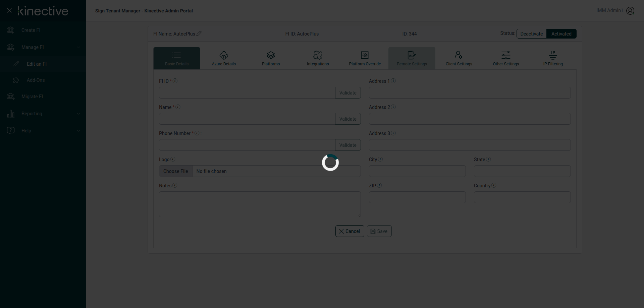
Task: Click the State info icon
Action: point(488,159)
